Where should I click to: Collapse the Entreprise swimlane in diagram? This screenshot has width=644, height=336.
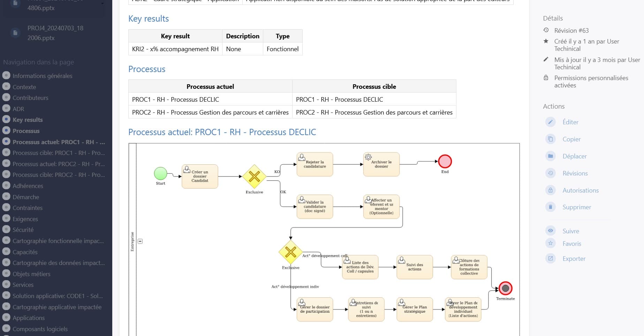tap(140, 241)
